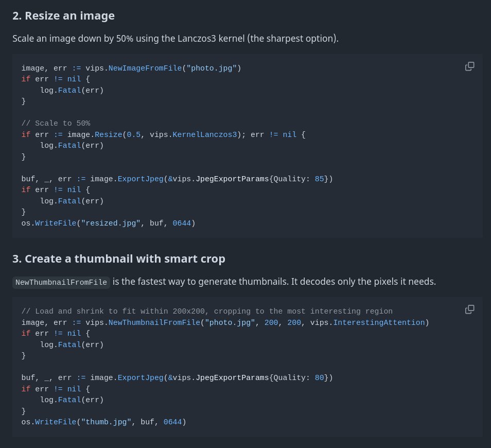
Task: Click the NewThumbnailFromFile("photo.jpg", 200, 200) line
Action: pyautogui.click(x=225, y=323)
